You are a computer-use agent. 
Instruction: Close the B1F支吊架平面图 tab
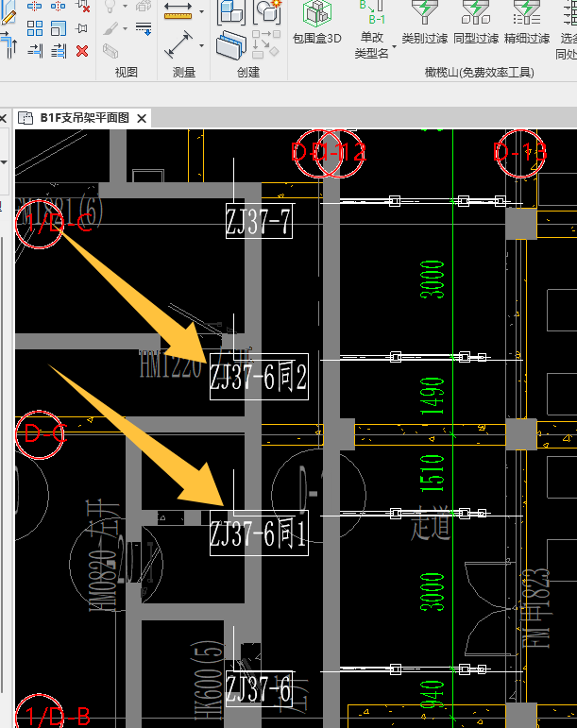[142, 119]
